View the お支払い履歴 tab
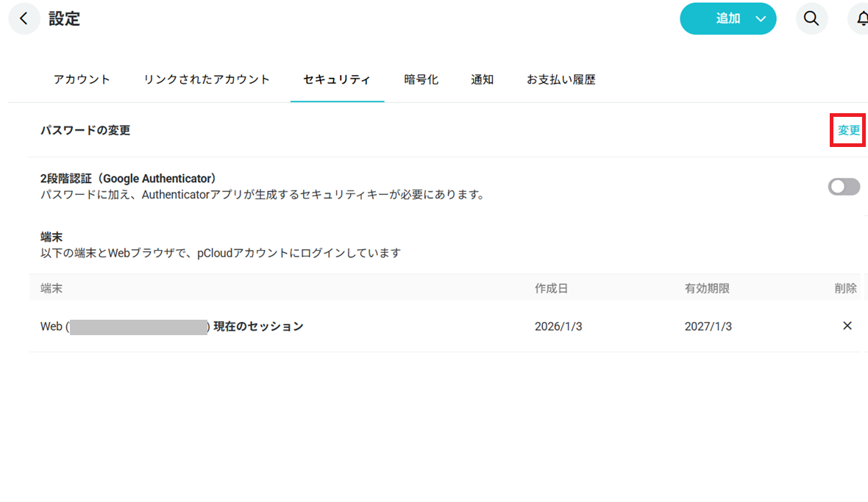868x502 pixels. pos(561,79)
